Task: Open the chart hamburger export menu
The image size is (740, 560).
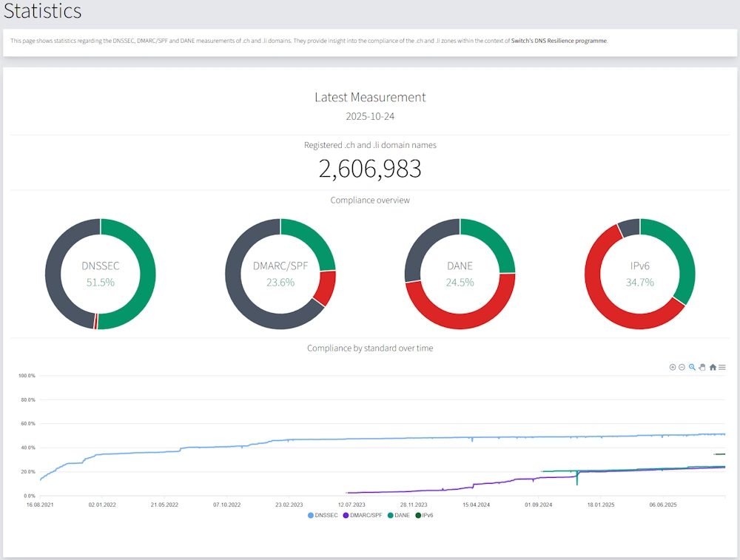Action: click(x=722, y=367)
